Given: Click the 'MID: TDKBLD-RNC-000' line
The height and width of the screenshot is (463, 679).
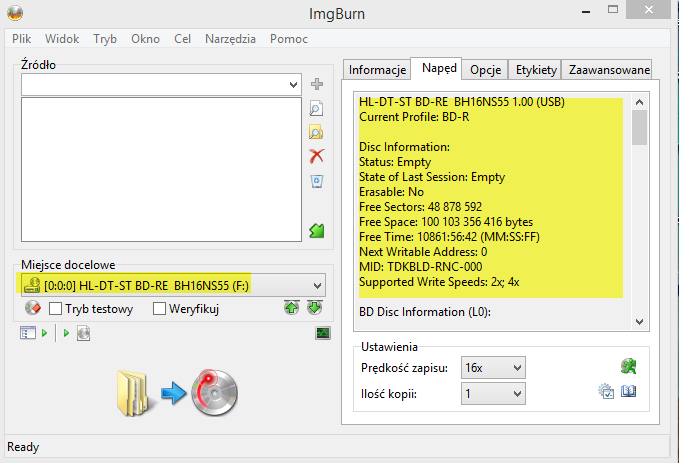Looking at the screenshot, I should pos(420,267).
